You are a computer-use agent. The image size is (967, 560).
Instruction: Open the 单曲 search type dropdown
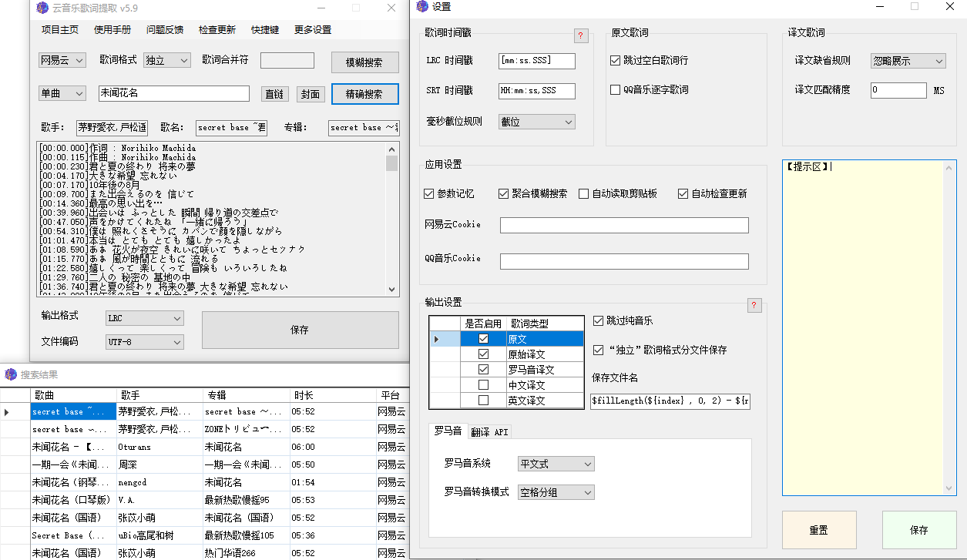click(x=62, y=93)
